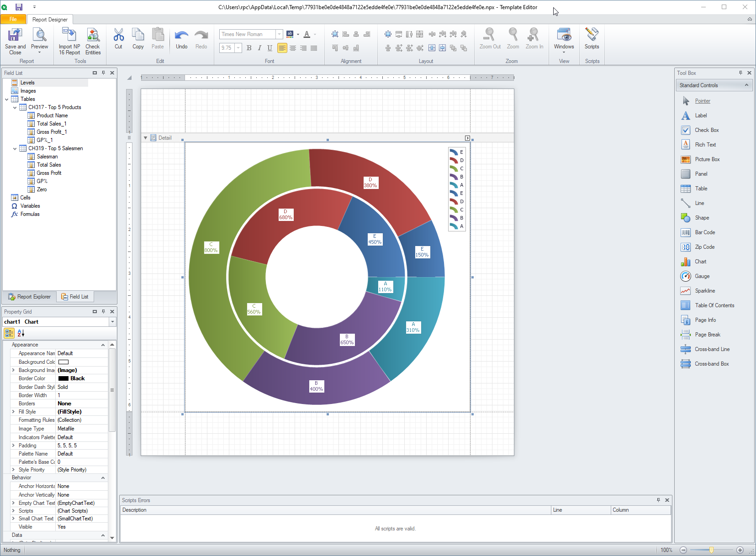Open the Background Color swatch

point(64,362)
